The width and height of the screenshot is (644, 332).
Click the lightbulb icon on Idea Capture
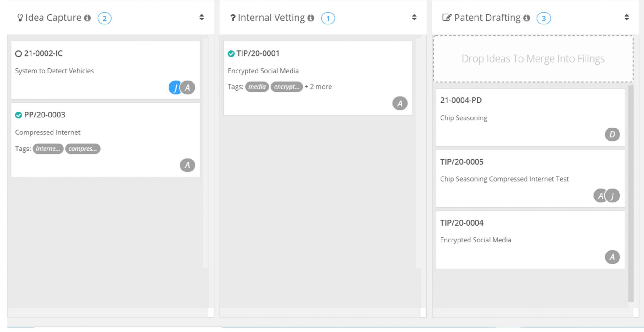[20, 18]
